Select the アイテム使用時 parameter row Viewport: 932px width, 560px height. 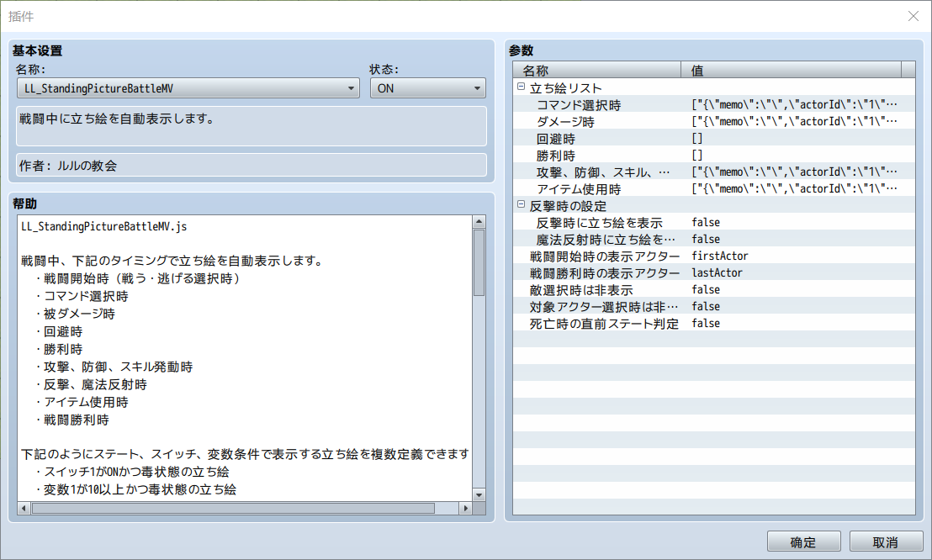pos(714,189)
